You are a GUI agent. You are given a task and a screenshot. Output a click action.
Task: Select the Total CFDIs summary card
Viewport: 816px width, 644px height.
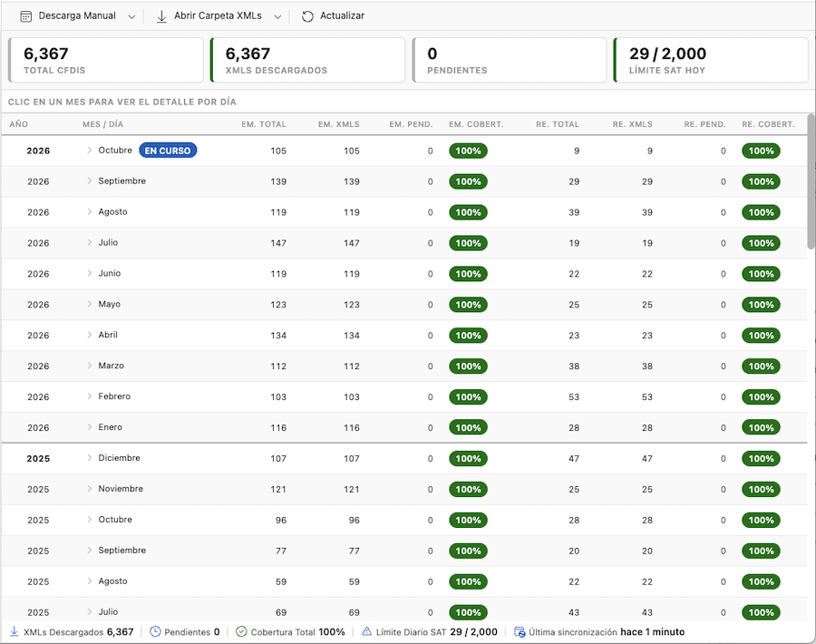106,60
